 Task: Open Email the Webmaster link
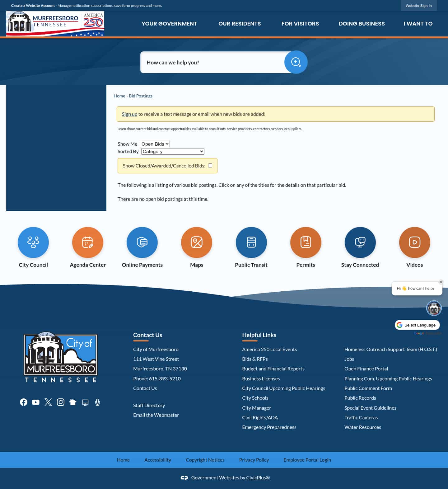[x=156, y=415]
